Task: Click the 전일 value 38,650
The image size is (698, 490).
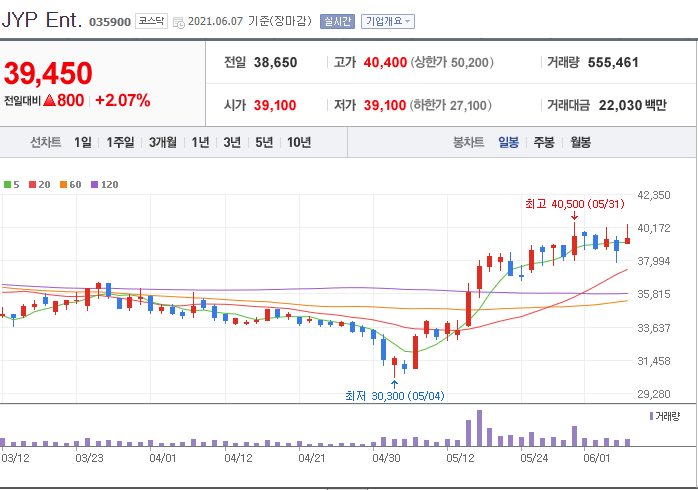Action: click(275, 63)
